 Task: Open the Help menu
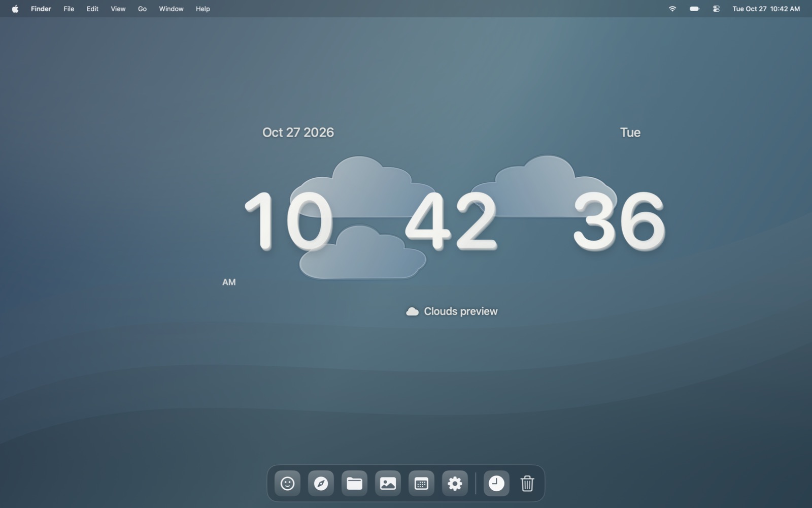click(203, 9)
